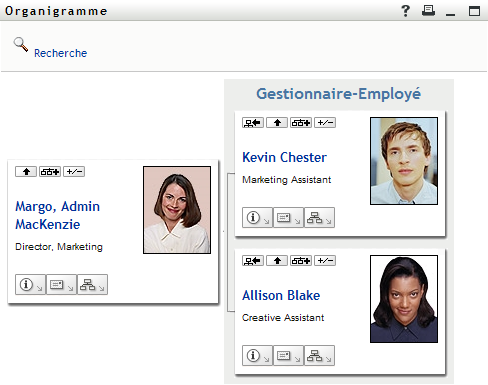The width and height of the screenshot is (488, 385).
Task: Open Margo, Admin MacKenzie name link
Action: [58, 215]
